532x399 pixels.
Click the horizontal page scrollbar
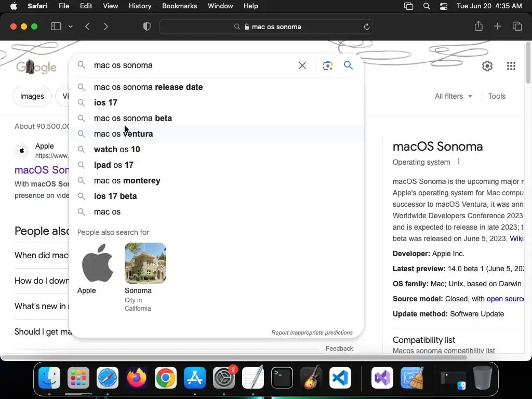pyautogui.click(x=234, y=357)
